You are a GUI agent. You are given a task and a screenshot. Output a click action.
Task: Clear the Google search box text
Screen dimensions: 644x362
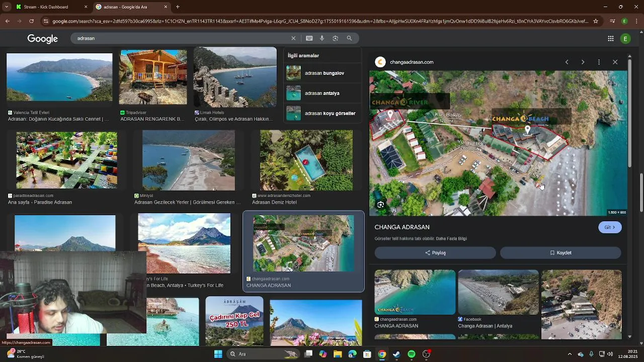tap(293, 38)
